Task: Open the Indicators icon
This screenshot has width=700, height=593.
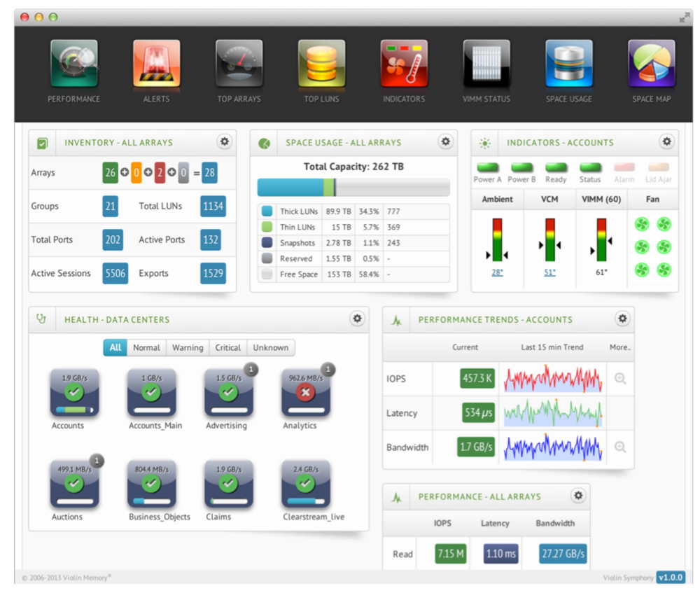Action: [404, 64]
